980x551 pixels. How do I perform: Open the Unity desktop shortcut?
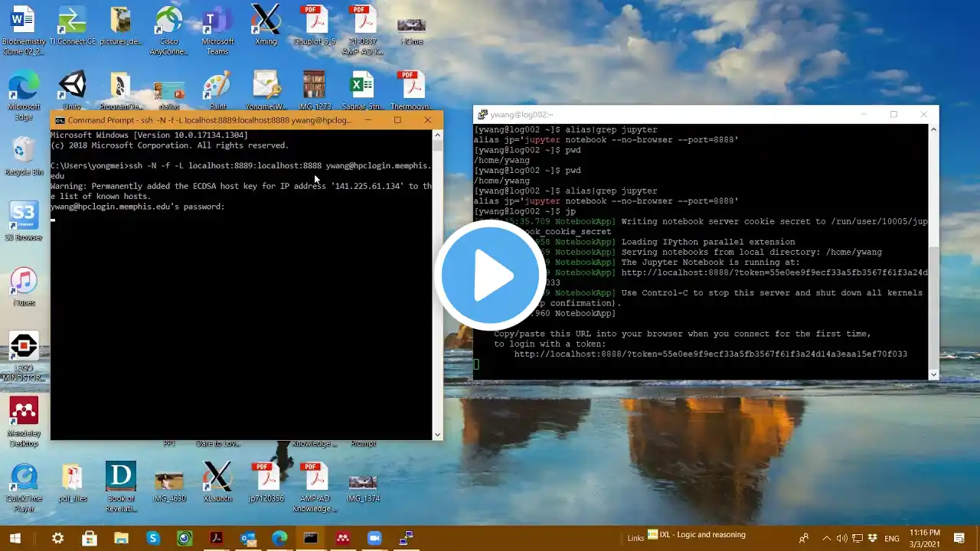72,90
